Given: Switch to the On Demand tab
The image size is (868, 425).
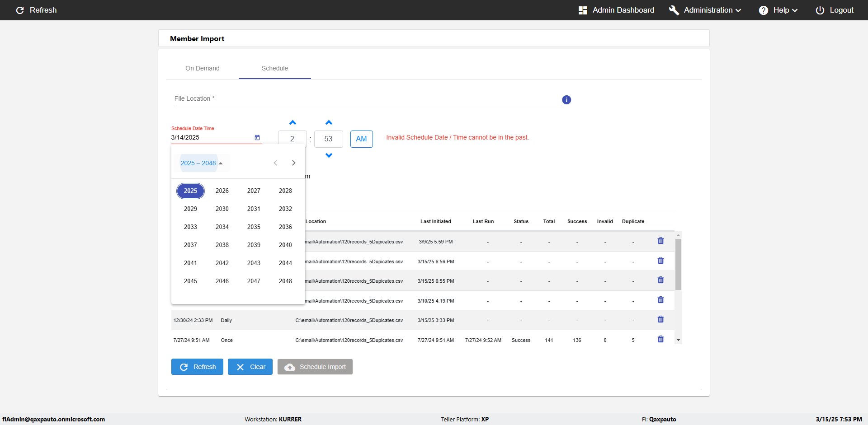Looking at the screenshot, I should tap(203, 68).
